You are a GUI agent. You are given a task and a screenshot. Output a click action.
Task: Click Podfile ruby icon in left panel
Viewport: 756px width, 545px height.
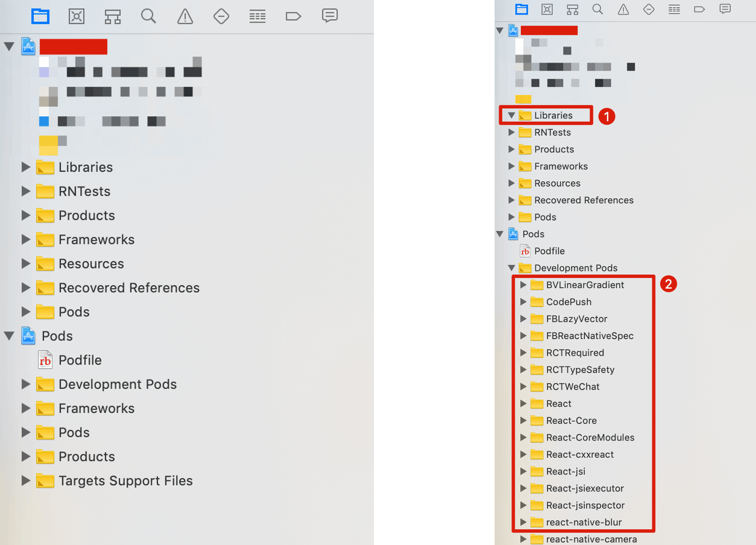[x=45, y=360]
